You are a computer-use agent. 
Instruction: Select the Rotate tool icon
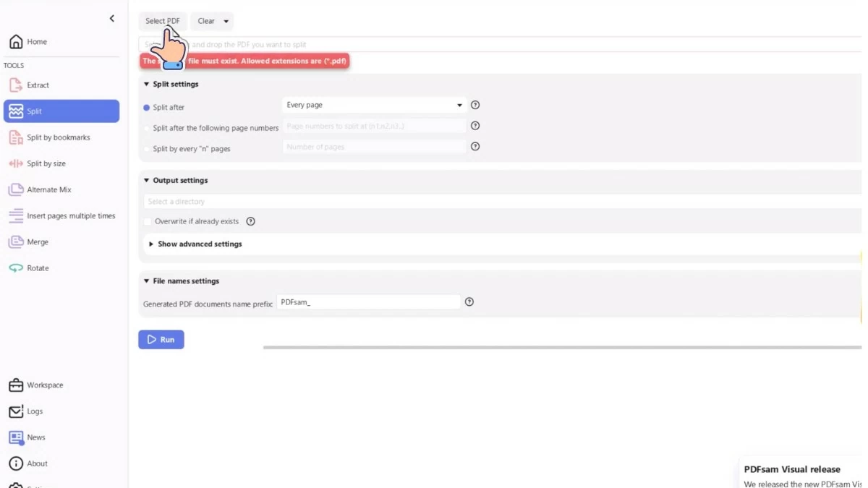tap(16, 268)
